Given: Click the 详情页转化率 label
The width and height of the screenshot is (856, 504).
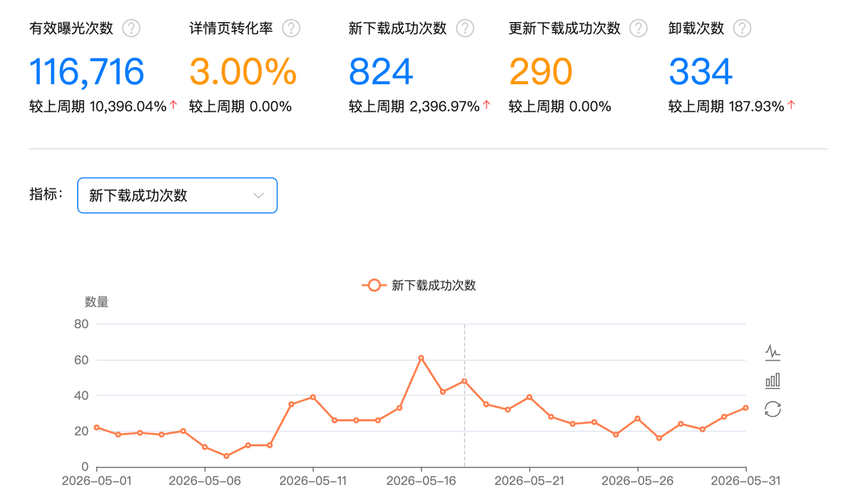Looking at the screenshot, I should pos(231,29).
